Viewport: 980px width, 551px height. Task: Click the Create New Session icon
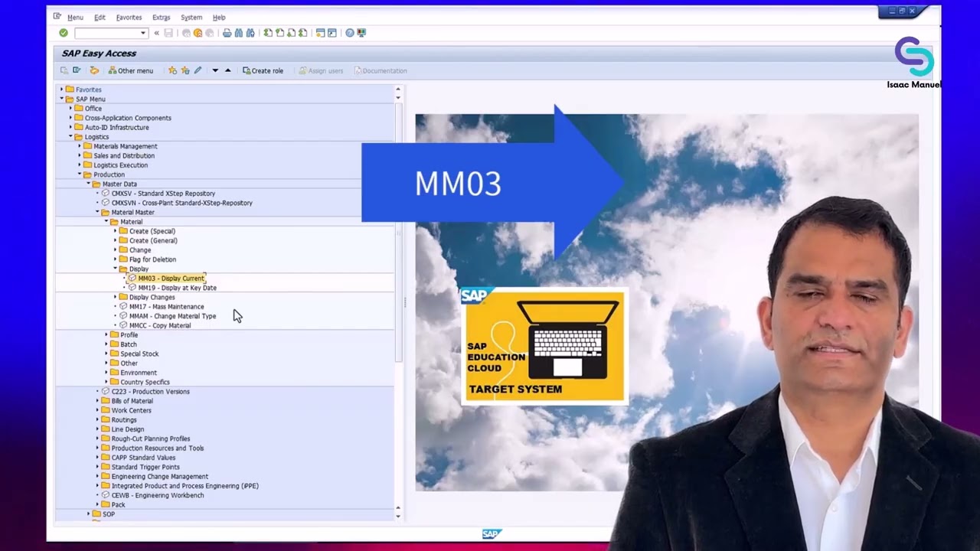320,33
